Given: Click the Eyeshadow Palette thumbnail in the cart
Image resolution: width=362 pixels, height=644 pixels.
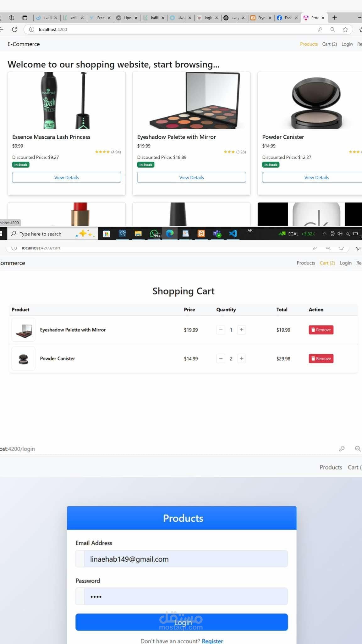Looking at the screenshot, I should 23,330.
